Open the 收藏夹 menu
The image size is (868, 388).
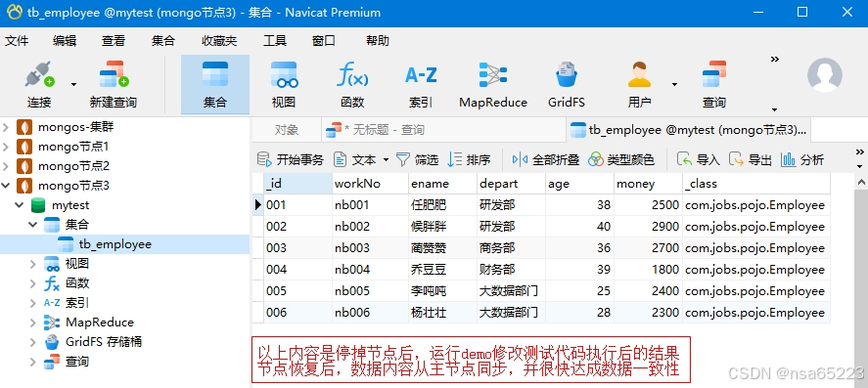(x=219, y=41)
